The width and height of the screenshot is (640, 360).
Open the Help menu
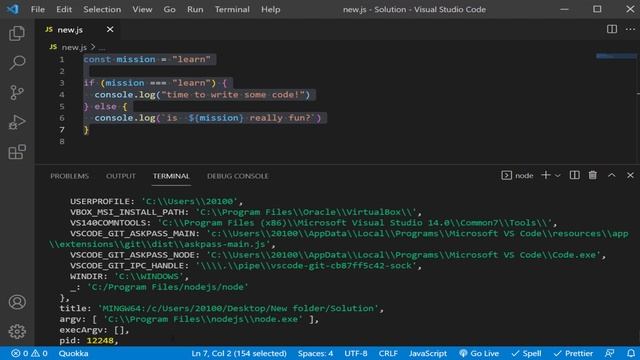pyautogui.click(x=271, y=9)
